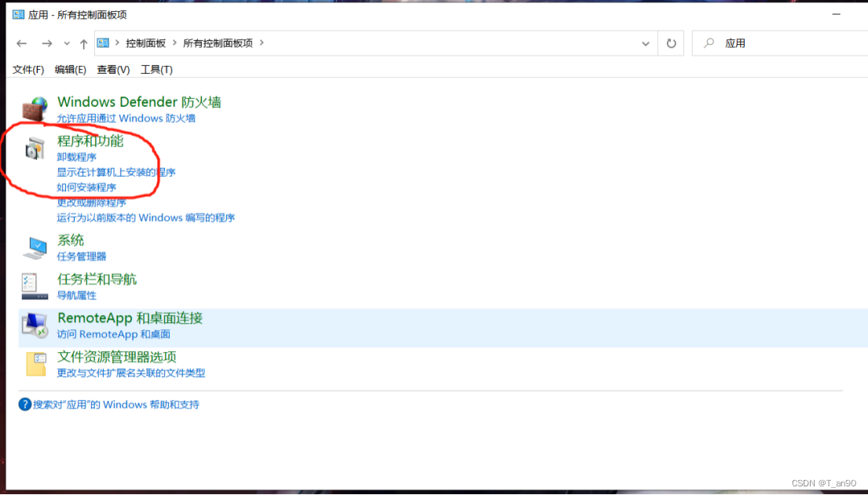868x495 pixels.
Task: Click the 卸载程序 link
Action: (76, 156)
